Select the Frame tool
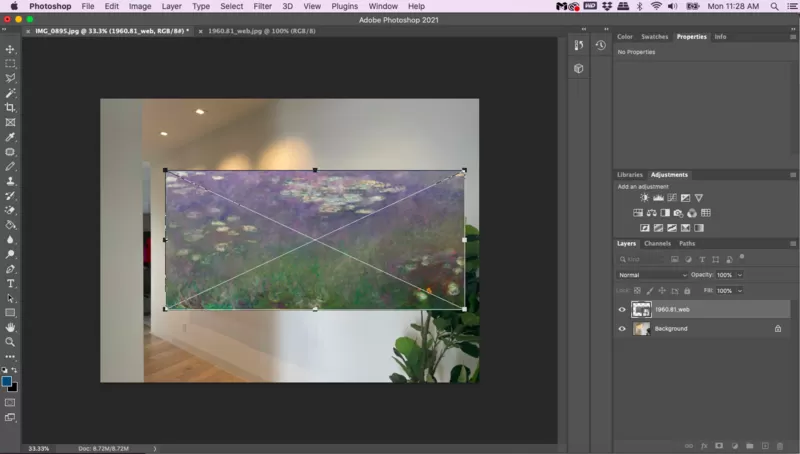The height and width of the screenshot is (454, 800). point(10,122)
